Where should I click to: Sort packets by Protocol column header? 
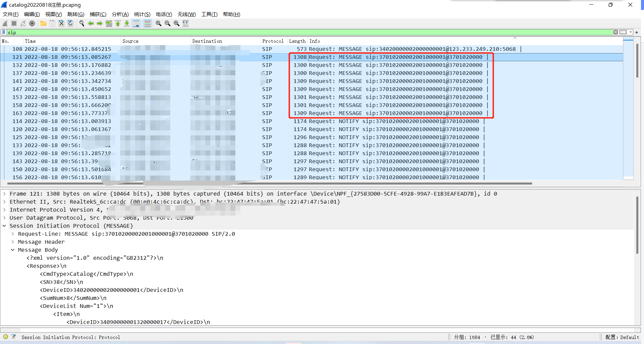[x=274, y=41]
